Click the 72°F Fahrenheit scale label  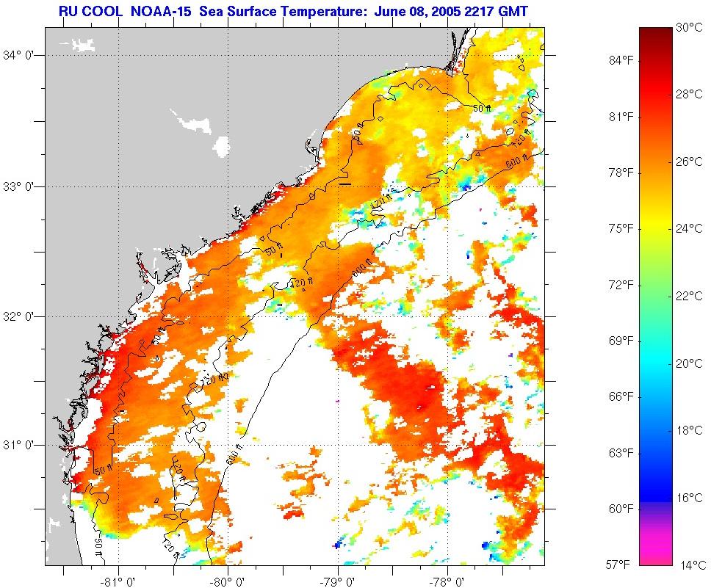tap(621, 285)
